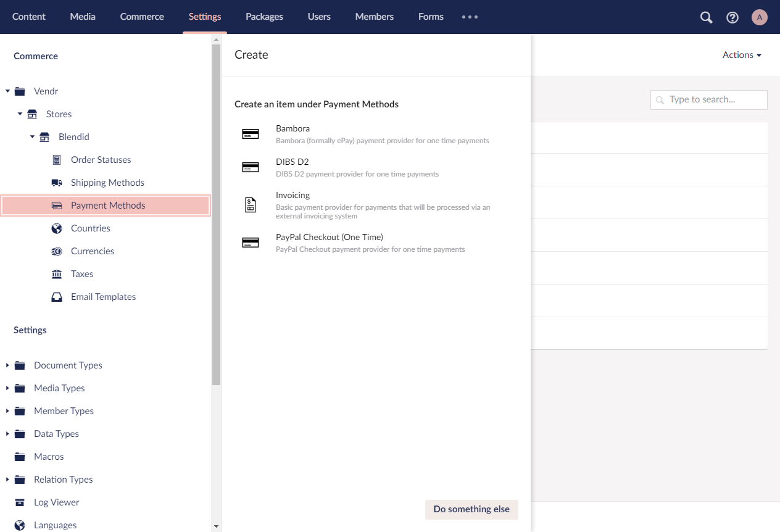Expand the Relation Types node
Viewport: 780px width, 532px height.
(x=7, y=480)
